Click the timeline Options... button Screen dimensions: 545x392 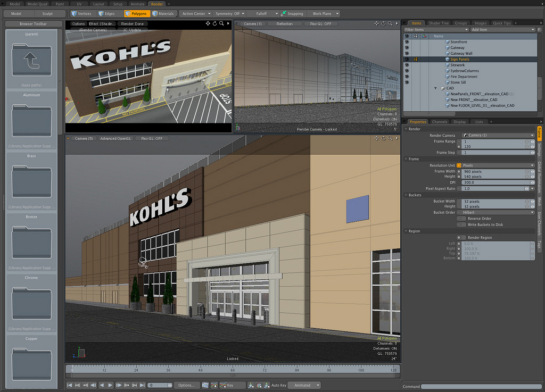click(x=187, y=385)
